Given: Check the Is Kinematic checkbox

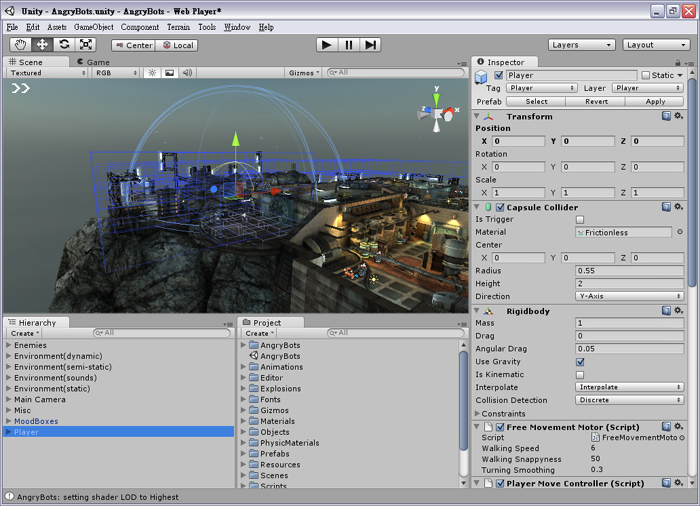Looking at the screenshot, I should pos(580,375).
